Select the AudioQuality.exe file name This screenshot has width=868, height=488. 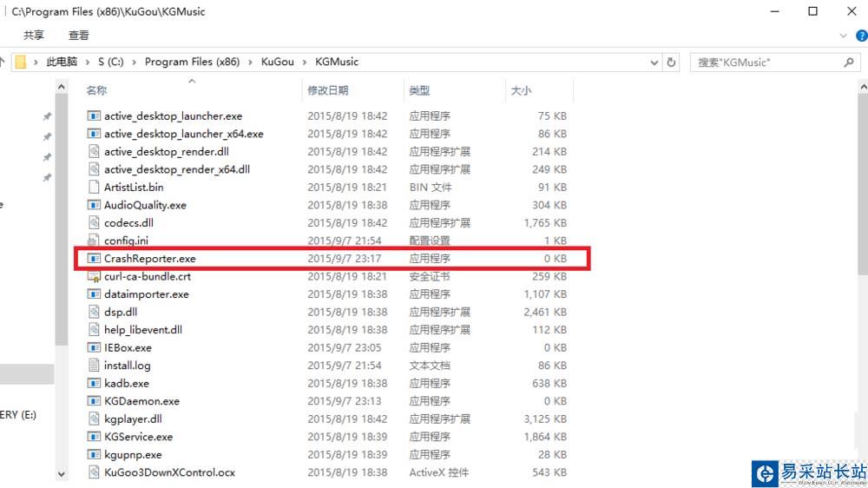click(145, 205)
